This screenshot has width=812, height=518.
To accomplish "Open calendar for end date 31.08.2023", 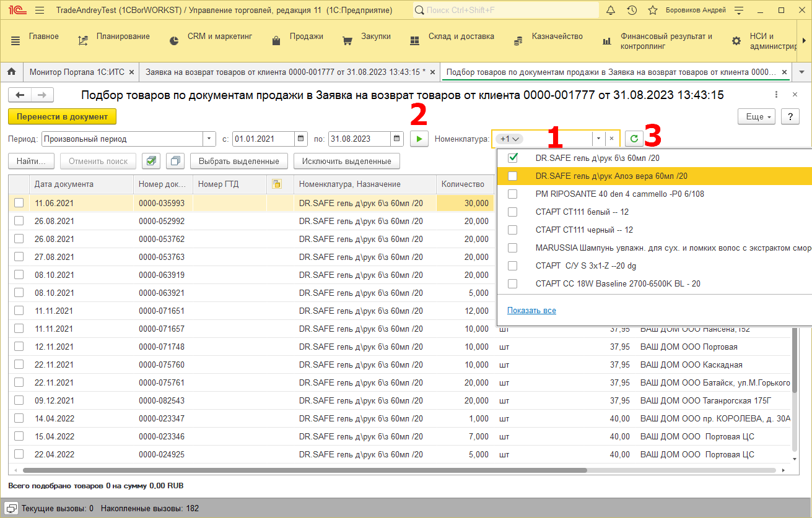I will pos(396,139).
